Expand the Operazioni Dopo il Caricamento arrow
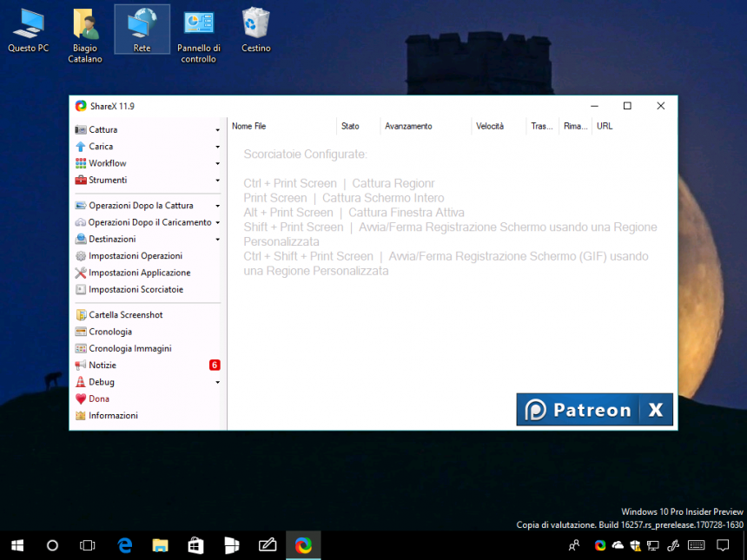The height and width of the screenshot is (560, 747). click(x=218, y=222)
